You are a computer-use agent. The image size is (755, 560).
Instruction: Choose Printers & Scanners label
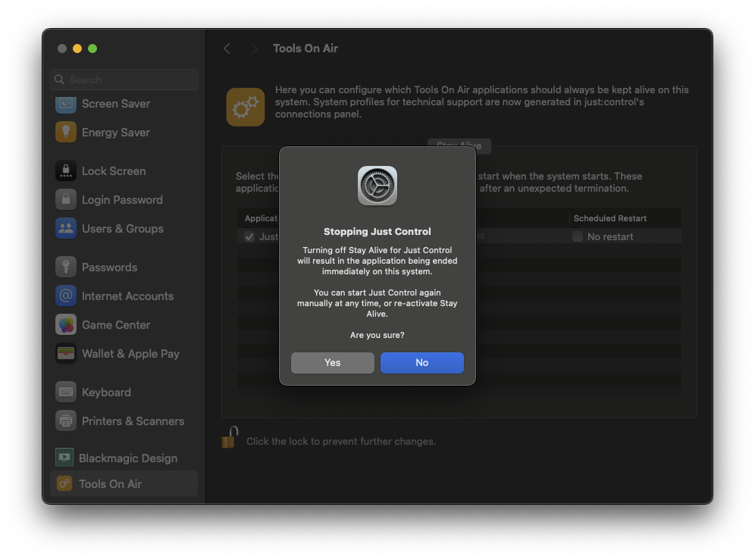click(x=133, y=421)
